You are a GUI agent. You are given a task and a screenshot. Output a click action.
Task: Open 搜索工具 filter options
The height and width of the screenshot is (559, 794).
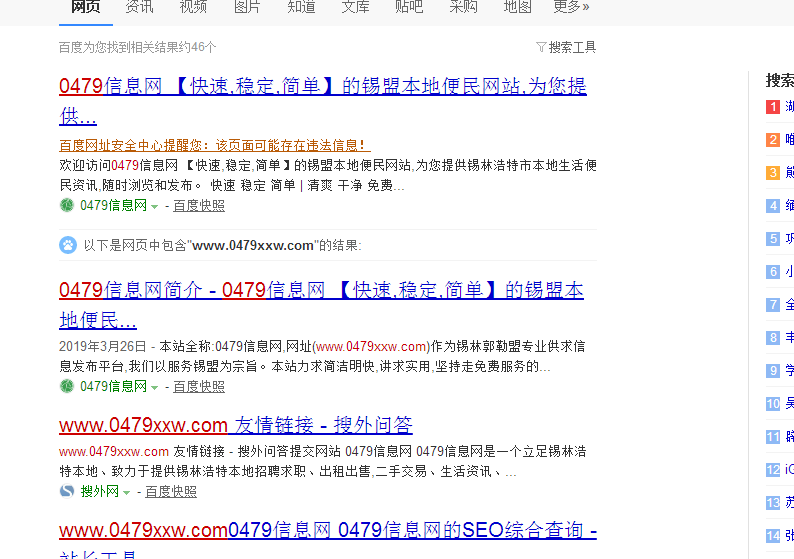pyautogui.click(x=572, y=47)
